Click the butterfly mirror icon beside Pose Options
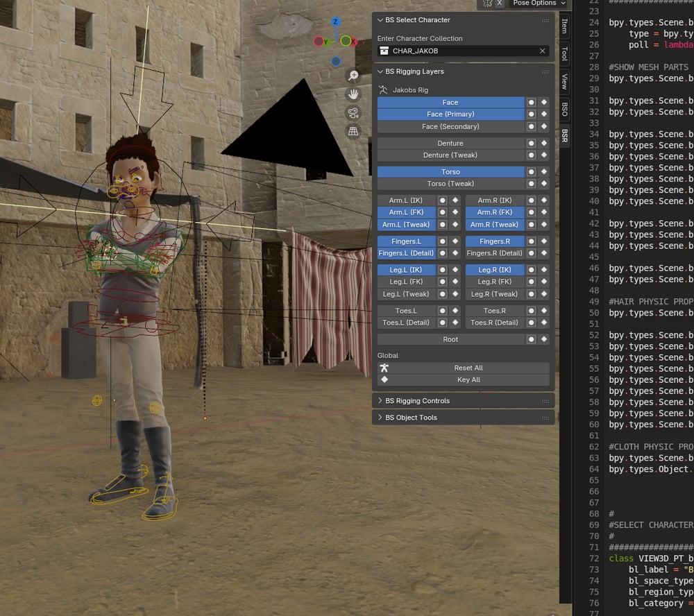 [487, 3]
